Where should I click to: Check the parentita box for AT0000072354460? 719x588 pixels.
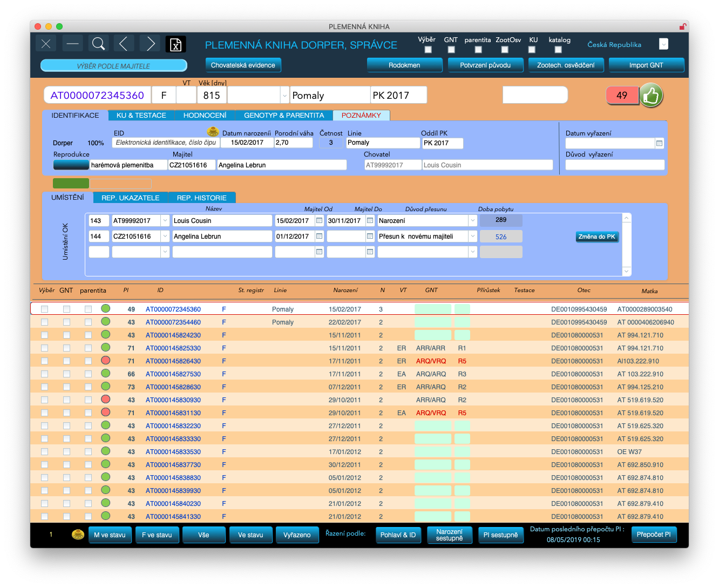click(88, 322)
